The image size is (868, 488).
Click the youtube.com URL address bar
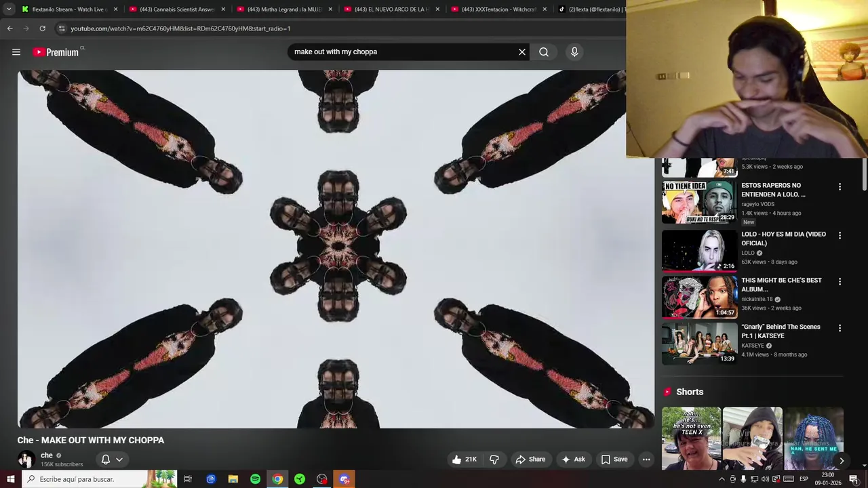tap(339, 28)
